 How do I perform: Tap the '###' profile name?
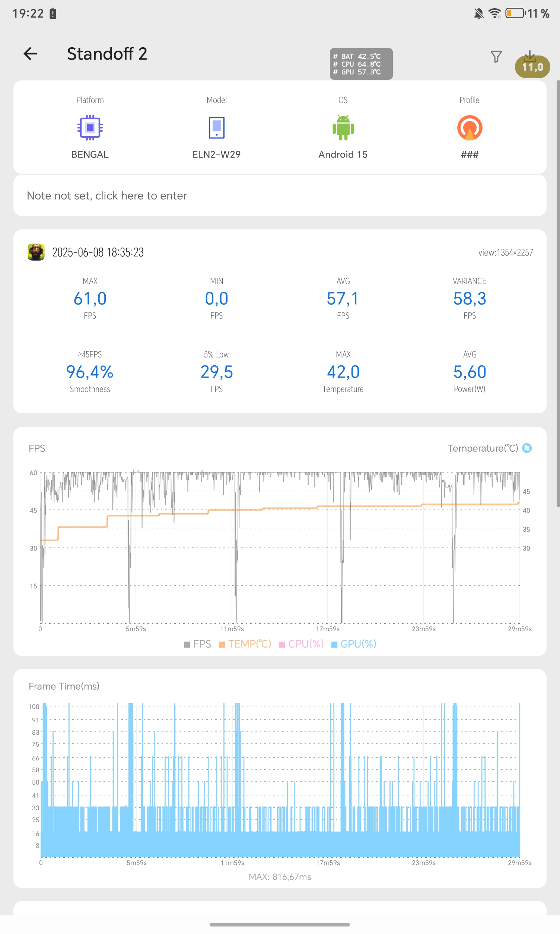tap(470, 154)
